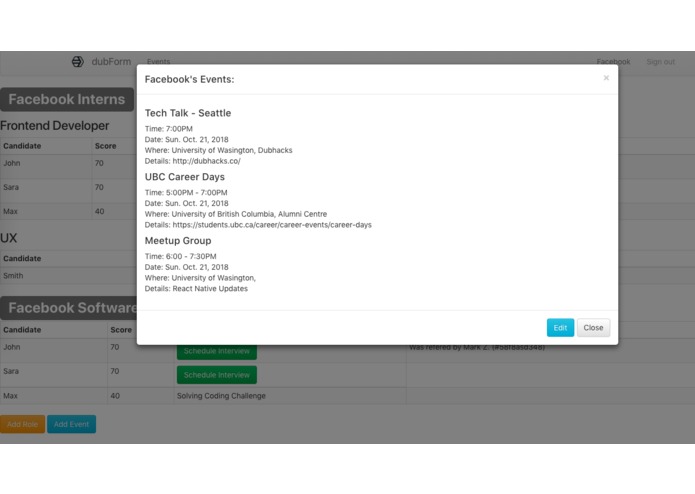Open the Facebook account link in navbar
695x494 pixels.
[613, 62]
